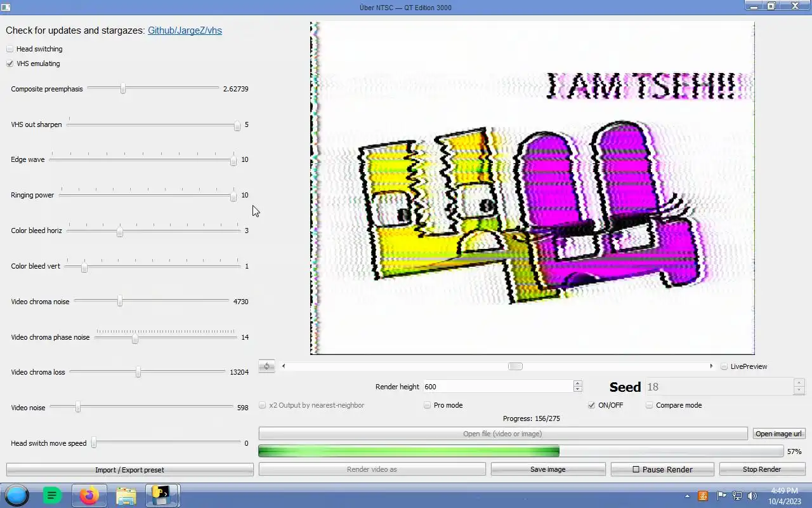This screenshot has height=508, width=812.
Task: Click the Video chroma phase noise slider handle
Action: 134,338
